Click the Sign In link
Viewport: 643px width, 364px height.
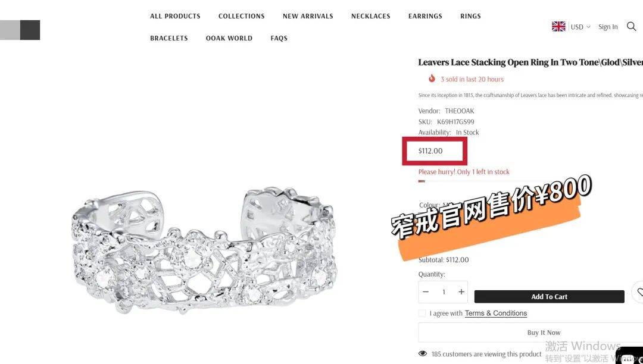coord(608,27)
